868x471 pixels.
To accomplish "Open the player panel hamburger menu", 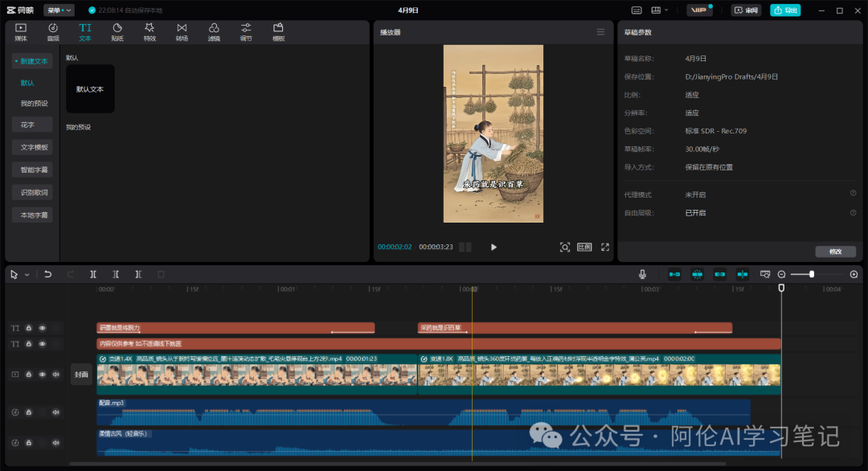I will click(600, 32).
